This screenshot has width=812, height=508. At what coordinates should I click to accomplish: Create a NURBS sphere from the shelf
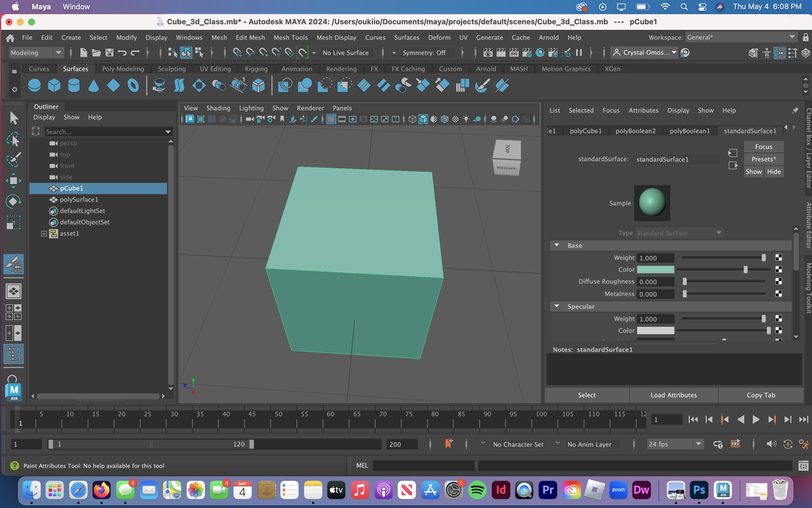click(x=34, y=85)
